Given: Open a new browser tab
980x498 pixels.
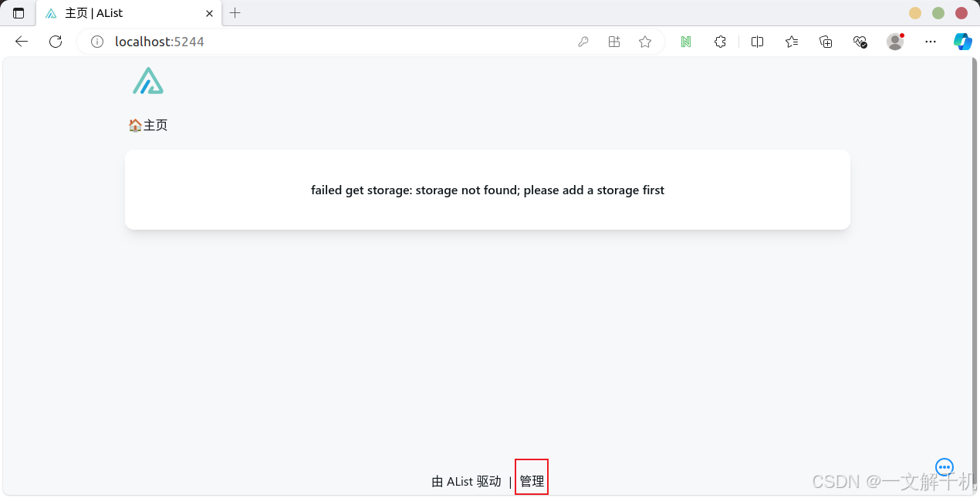Looking at the screenshot, I should [x=235, y=13].
